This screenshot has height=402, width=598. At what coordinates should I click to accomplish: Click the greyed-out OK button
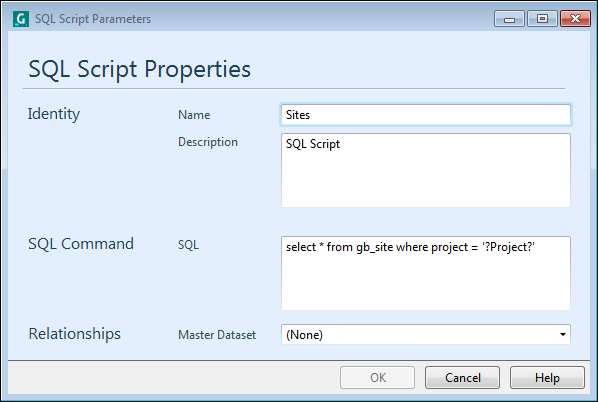pos(378,378)
